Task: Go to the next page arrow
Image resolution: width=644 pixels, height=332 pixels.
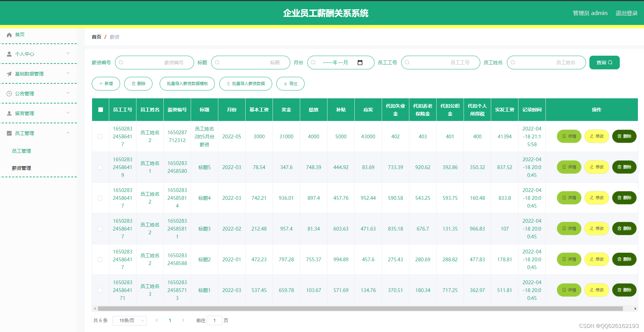Action: pos(183,320)
